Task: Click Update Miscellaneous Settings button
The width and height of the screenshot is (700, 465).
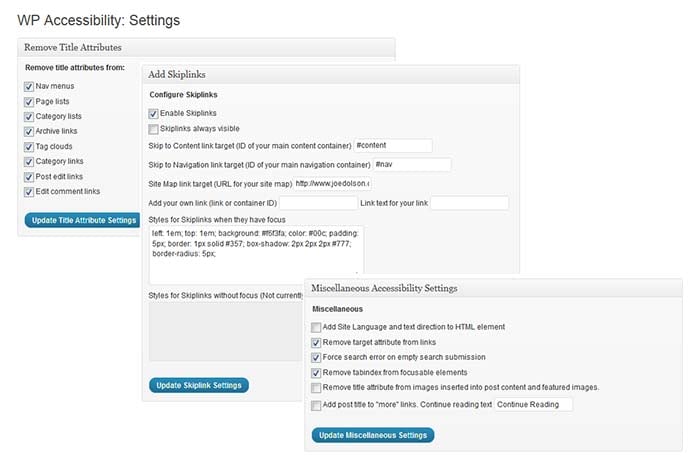Action: (374, 435)
